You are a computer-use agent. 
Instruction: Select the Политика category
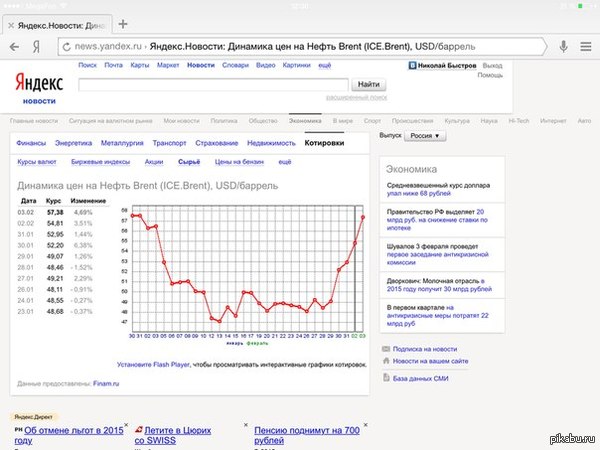224,121
